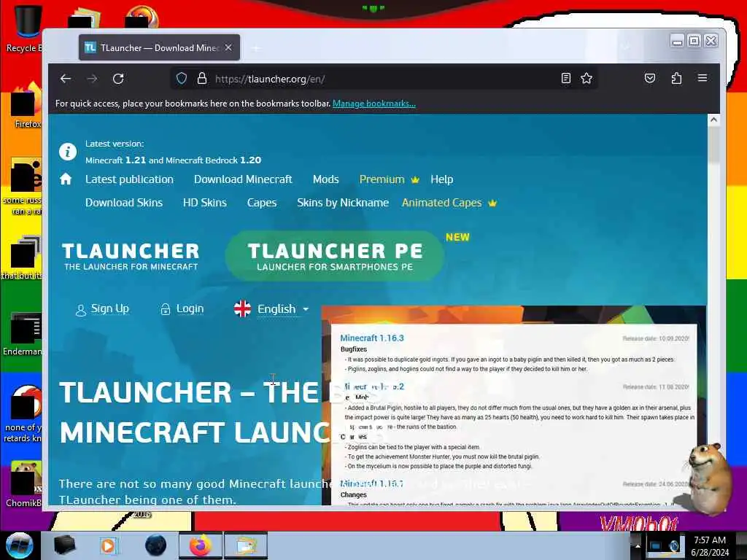Open the Help menu item
This screenshot has width=747, height=560.
441,179
